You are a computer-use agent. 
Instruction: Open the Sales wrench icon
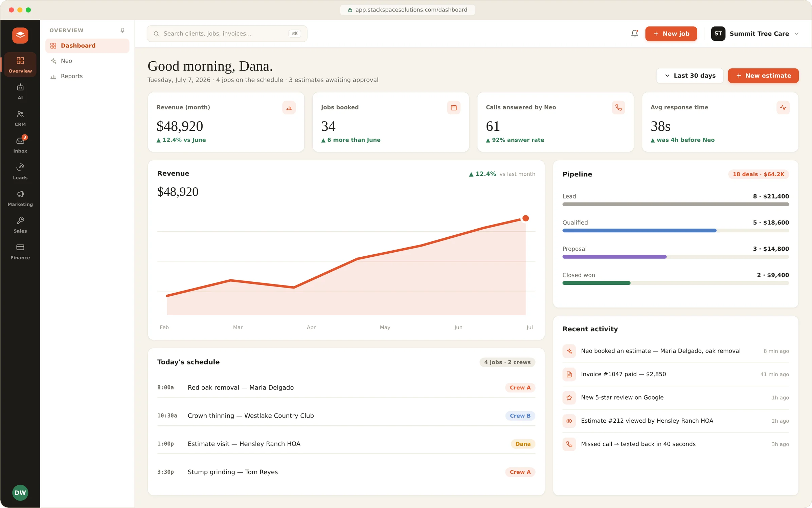pos(20,225)
